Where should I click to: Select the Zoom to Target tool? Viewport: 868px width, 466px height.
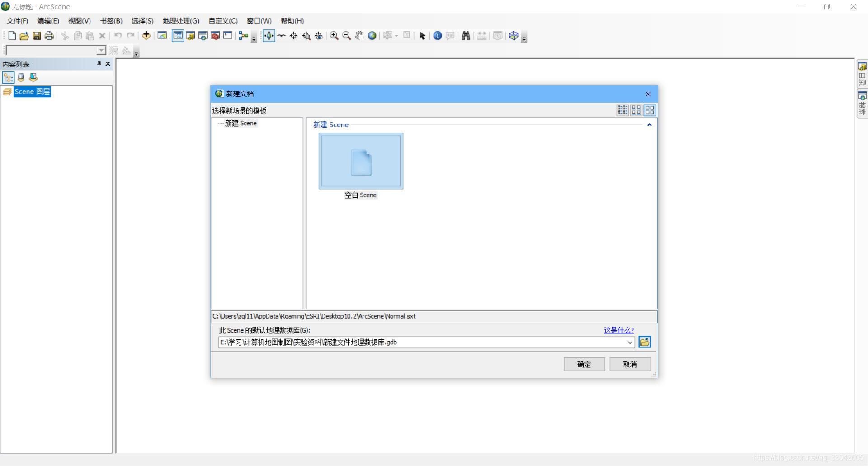tap(306, 36)
